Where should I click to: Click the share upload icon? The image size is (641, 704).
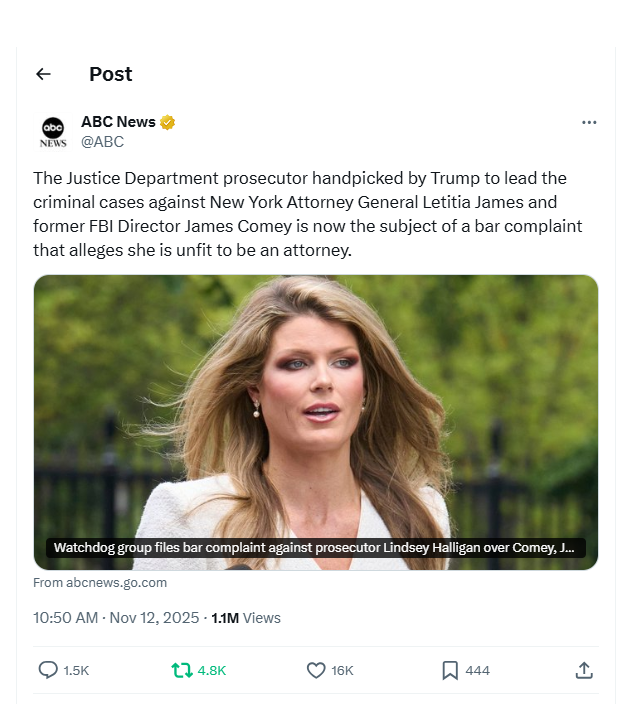pos(585,670)
